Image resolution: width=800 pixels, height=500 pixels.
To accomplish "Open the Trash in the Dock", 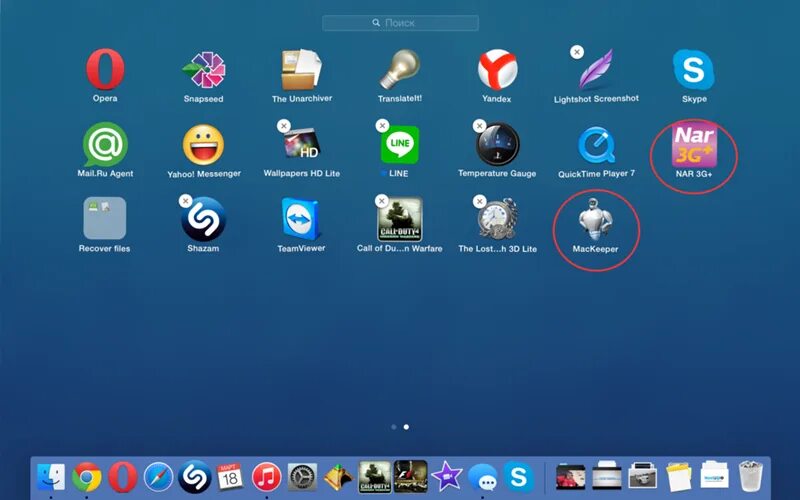I will coord(750,476).
